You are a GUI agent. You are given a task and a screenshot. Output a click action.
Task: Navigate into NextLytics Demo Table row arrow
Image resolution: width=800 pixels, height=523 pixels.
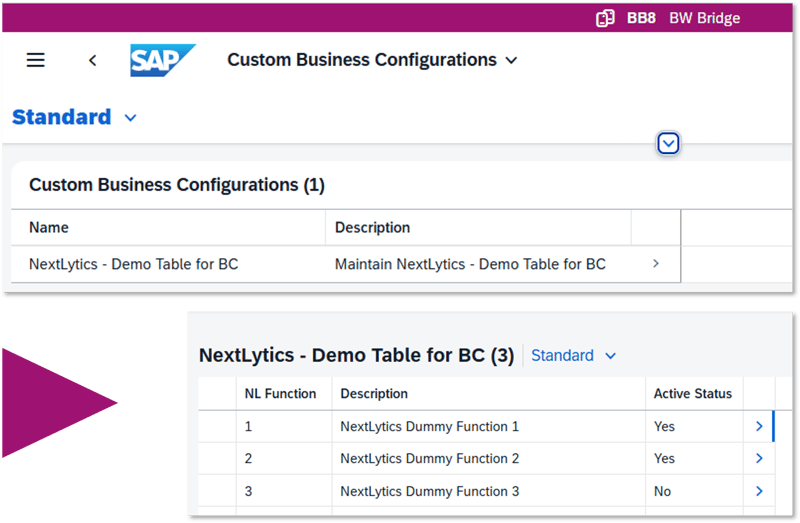[x=656, y=264]
